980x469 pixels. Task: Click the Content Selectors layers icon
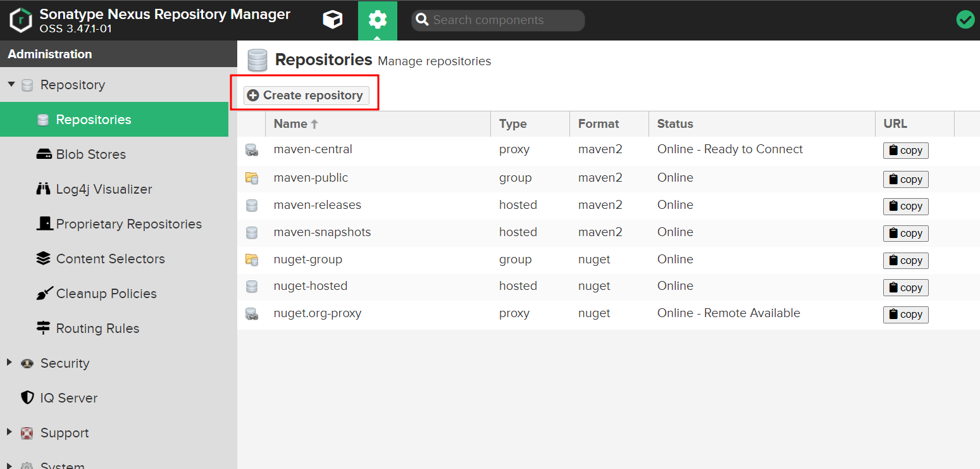pos(43,258)
